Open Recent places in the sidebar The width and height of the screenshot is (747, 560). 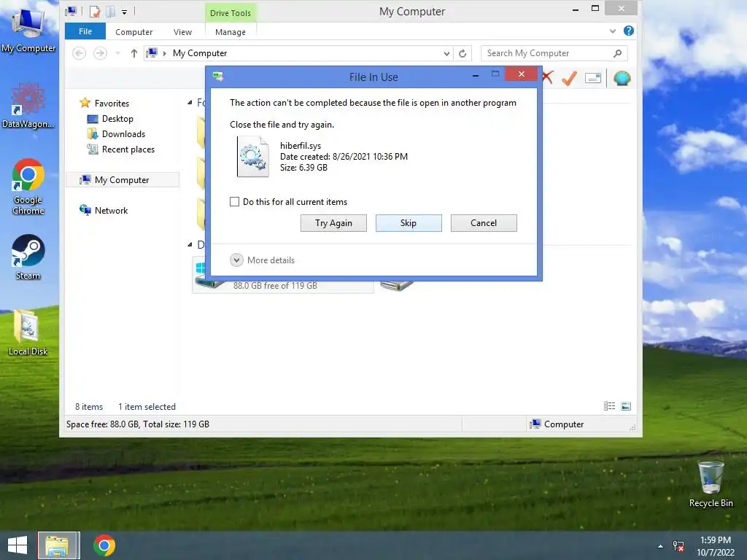coord(128,149)
